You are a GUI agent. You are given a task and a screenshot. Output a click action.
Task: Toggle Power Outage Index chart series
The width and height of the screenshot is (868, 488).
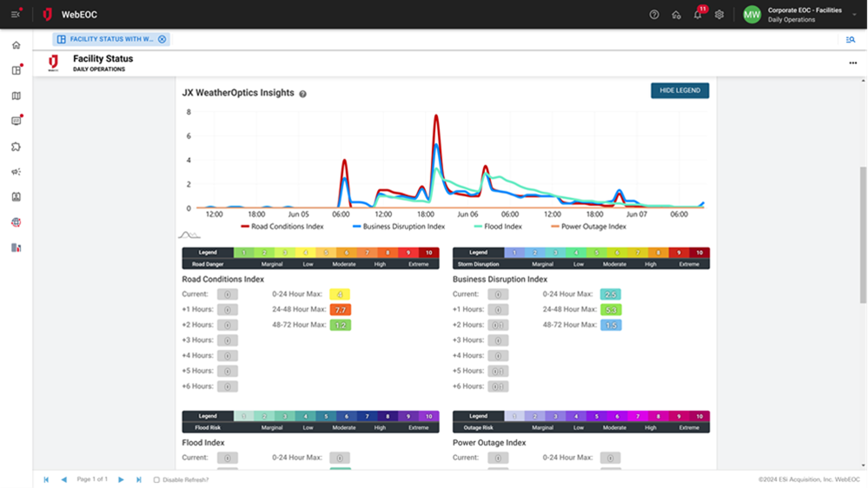click(588, 227)
